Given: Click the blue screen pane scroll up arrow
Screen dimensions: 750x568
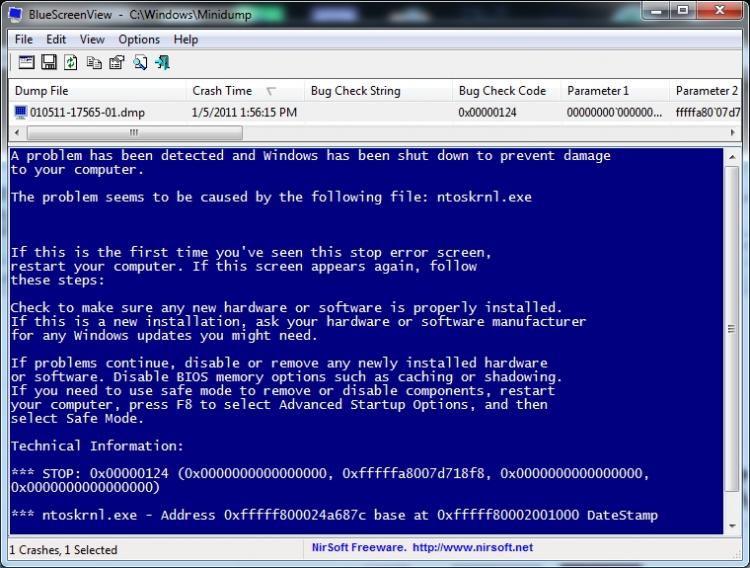Looking at the screenshot, I should pos(732,156).
